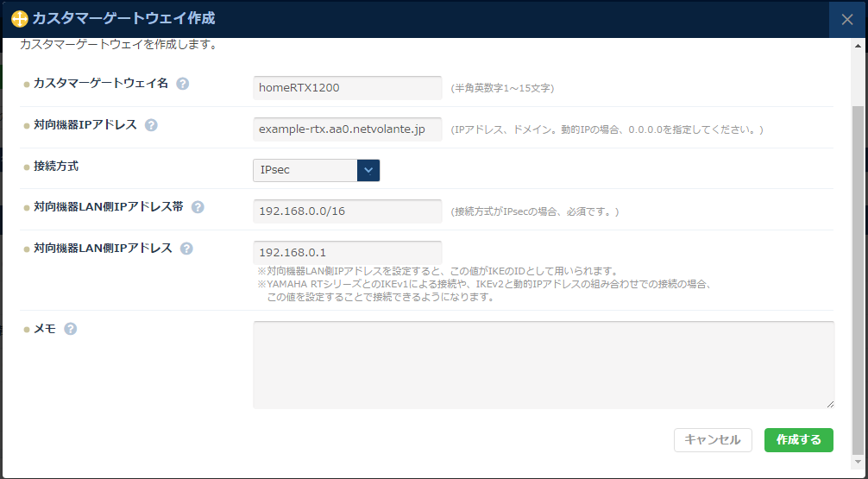Click the memo textarea resize grip
The image size is (868, 479).
(x=830, y=404)
